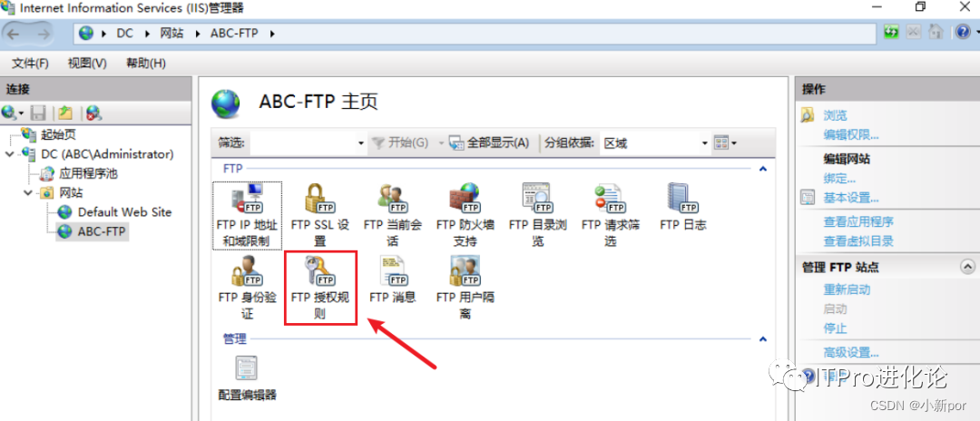The height and width of the screenshot is (421, 980).
Task: Open the 文件(F) menu
Action: pos(31,64)
